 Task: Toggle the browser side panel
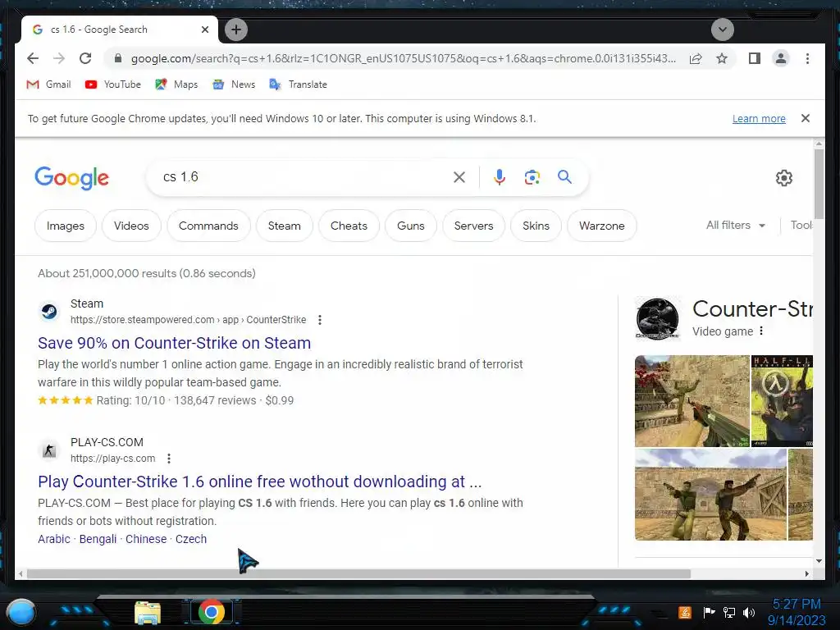tap(755, 58)
